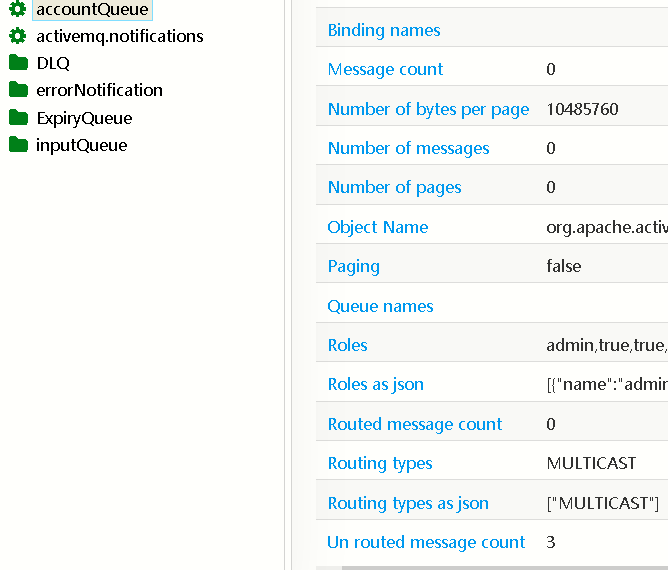Click the errorNotification folder icon

click(x=18, y=90)
